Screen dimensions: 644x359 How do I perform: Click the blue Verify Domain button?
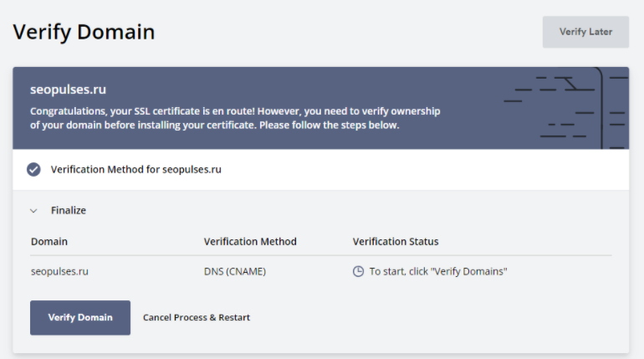coord(80,317)
